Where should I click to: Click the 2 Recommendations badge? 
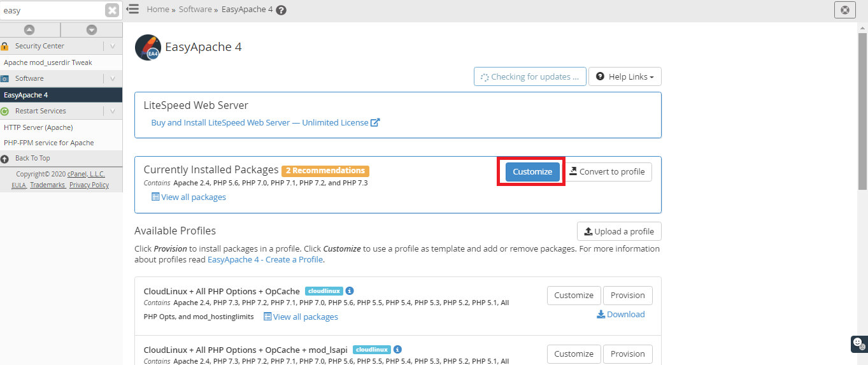325,171
